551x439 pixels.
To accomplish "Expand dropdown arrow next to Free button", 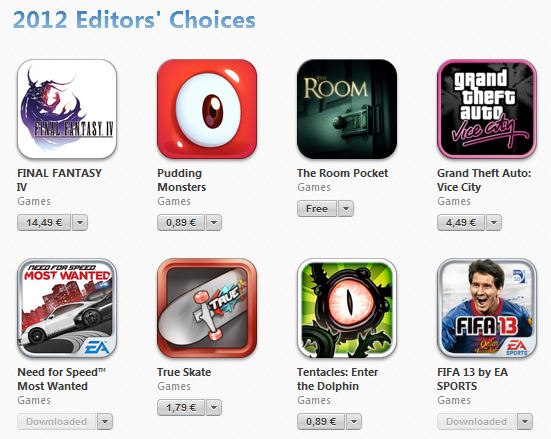I will tap(346, 208).
